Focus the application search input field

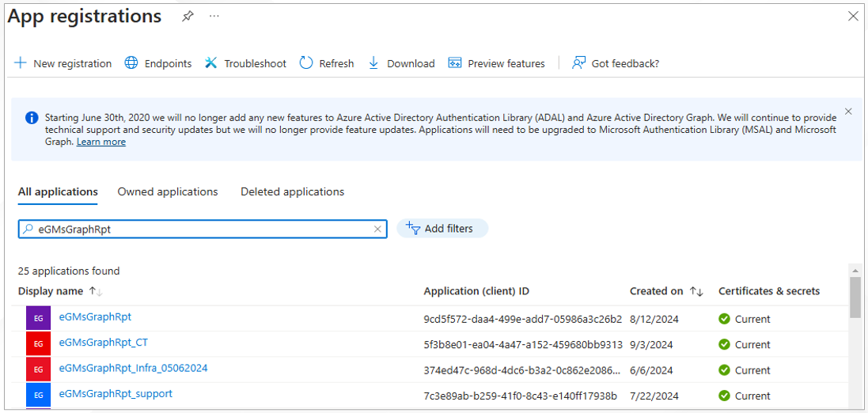coord(203,229)
